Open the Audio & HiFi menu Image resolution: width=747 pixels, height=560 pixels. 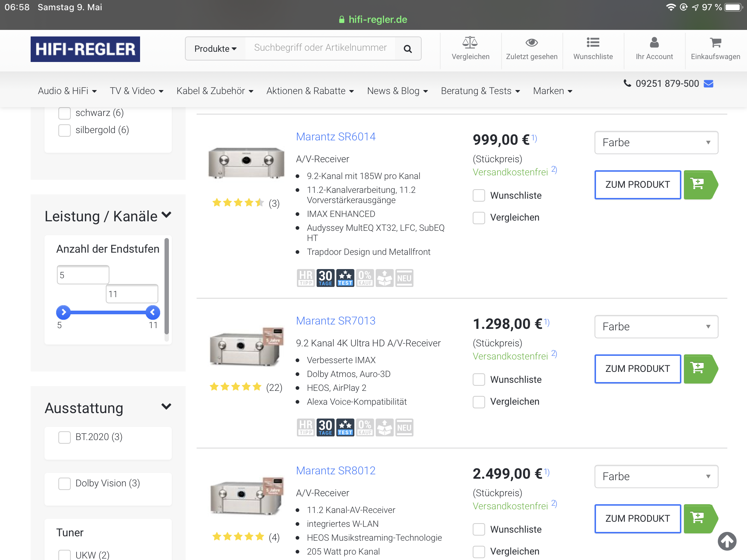click(67, 91)
